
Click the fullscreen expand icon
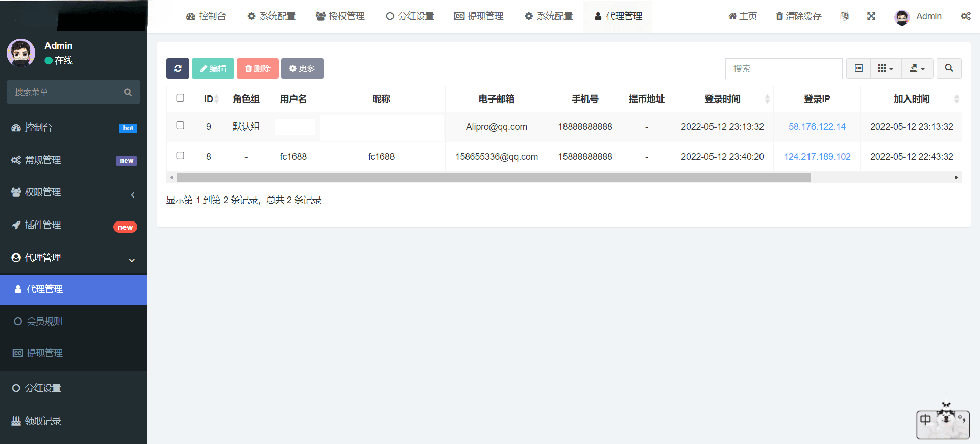[x=871, y=16]
